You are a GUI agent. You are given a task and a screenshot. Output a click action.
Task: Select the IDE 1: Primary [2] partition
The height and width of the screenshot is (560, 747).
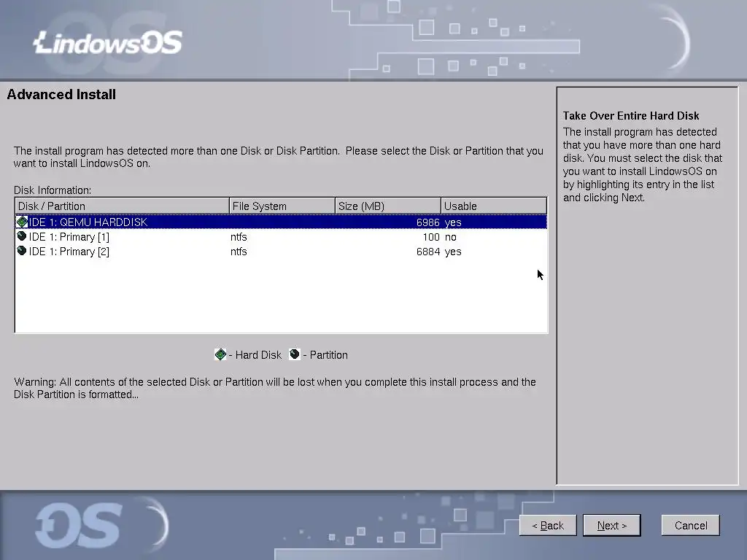point(281,252)
